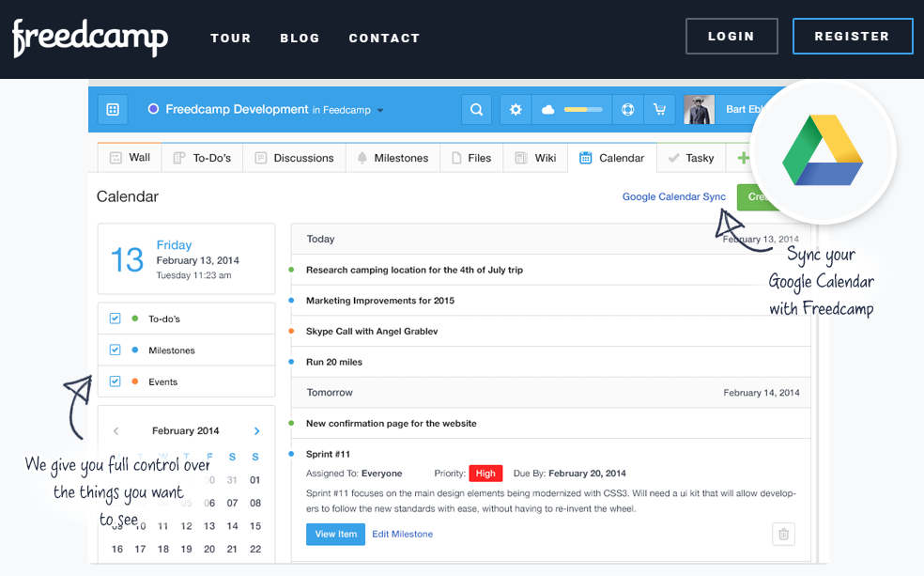924x576 pixels.
Task: Select day 08 in mini calendar
Action: click(x=255, y=503)
